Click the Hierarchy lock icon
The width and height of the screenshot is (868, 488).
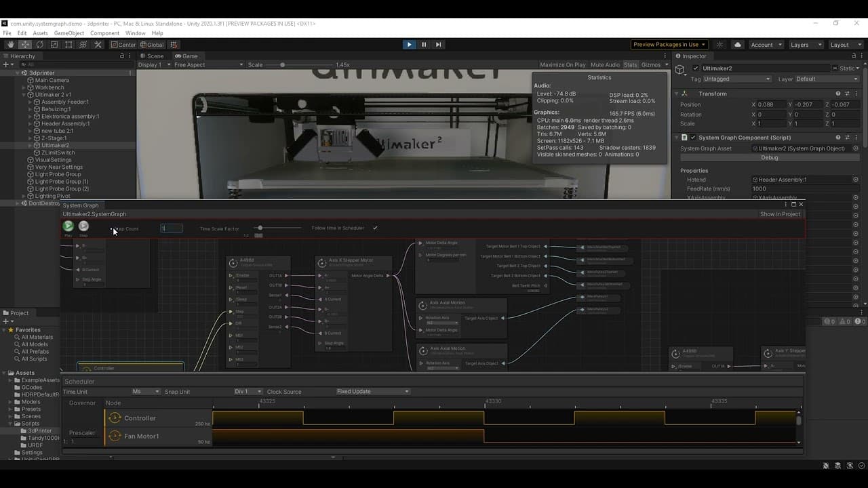coord(122,56)
